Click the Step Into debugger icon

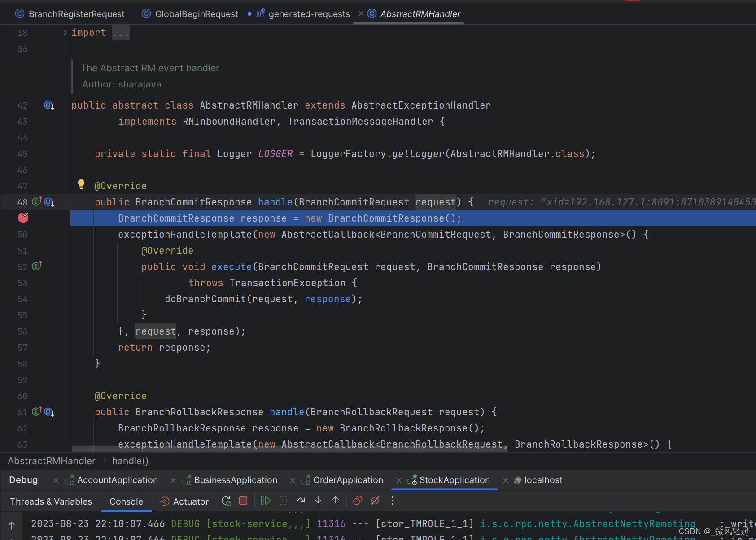click(318, 501)
